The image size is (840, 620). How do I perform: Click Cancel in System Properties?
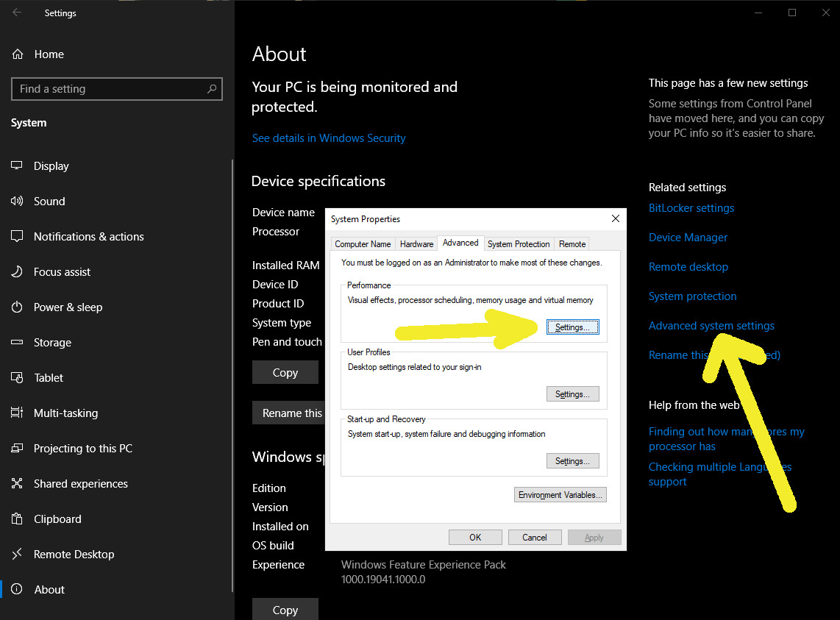[x=535, y=537]
